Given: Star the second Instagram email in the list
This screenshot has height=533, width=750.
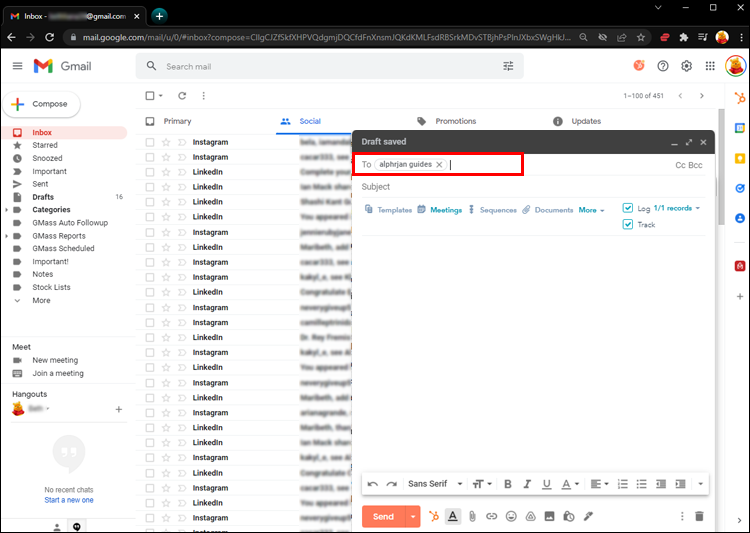Looking at the screenshot, I should click(x=165, y=157).
